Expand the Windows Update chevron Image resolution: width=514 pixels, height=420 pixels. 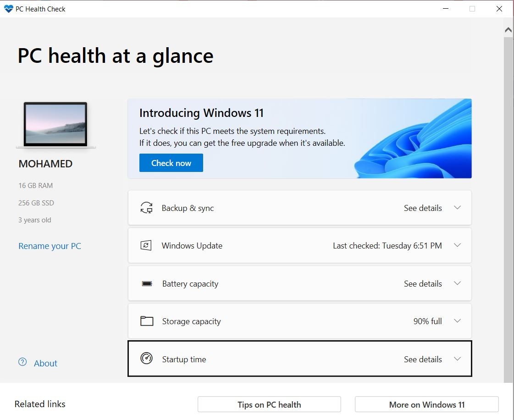coord(457,245)
